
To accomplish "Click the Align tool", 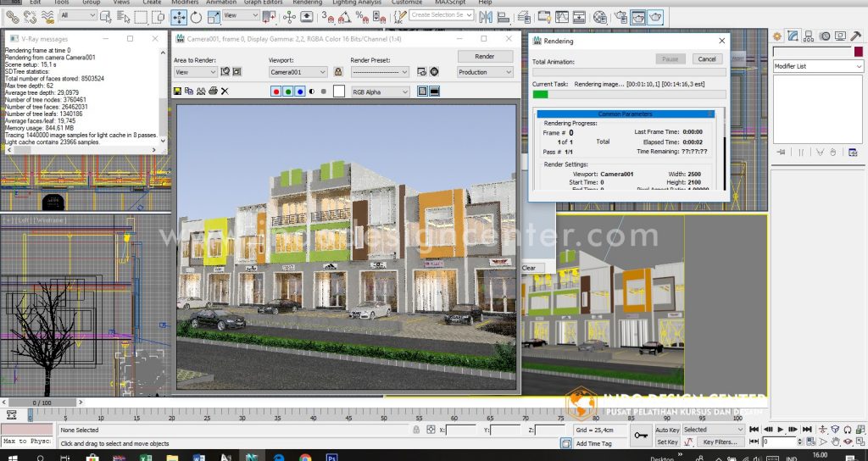I will pos(504,18).
